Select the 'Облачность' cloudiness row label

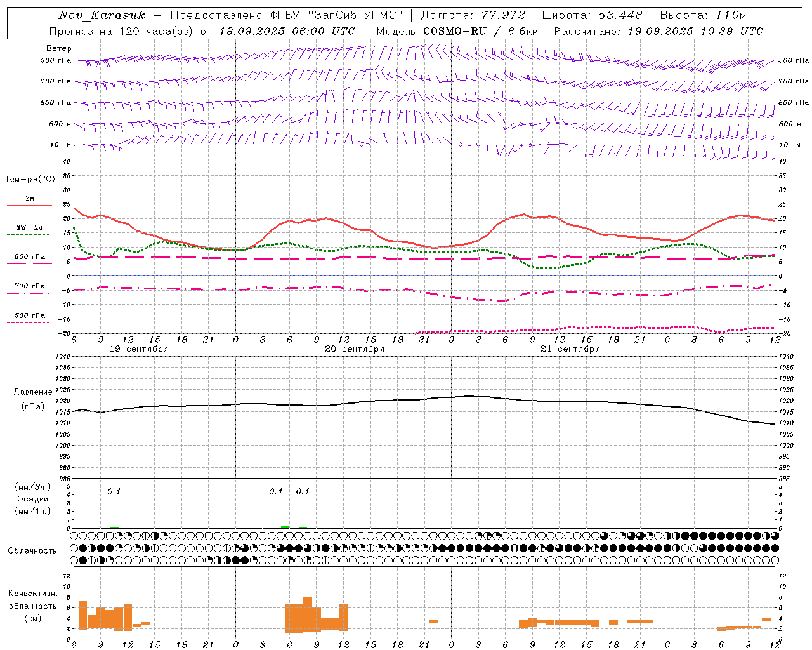click(x=32, y=551)
